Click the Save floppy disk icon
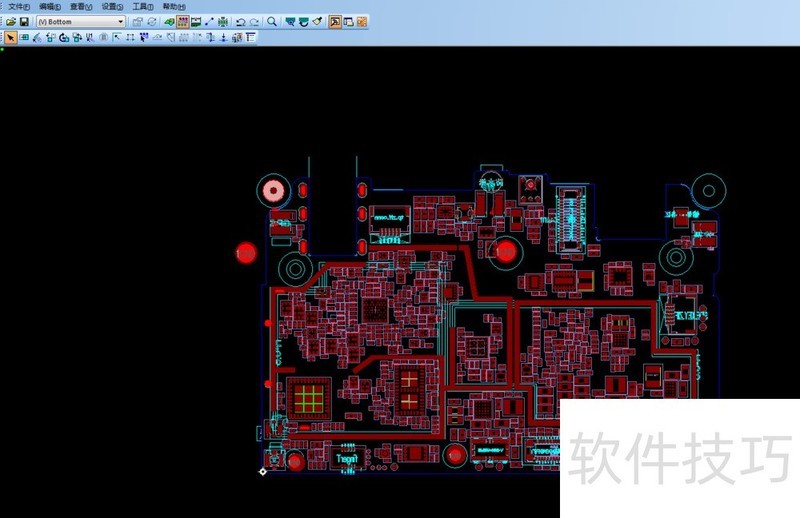The width and height of the screenshot is (800, 518). click(x=24, y=22)
